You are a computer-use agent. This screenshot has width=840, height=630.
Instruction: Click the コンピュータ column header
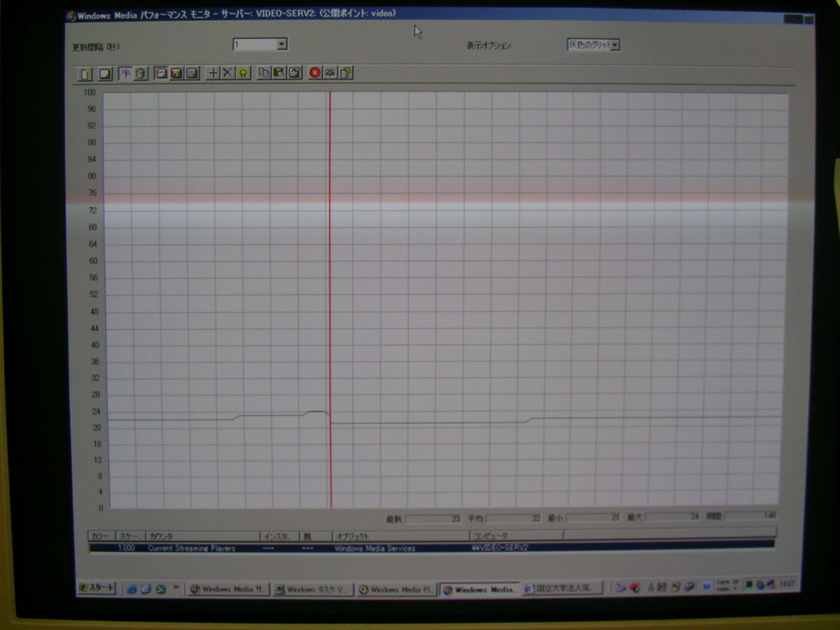[517, 535]
